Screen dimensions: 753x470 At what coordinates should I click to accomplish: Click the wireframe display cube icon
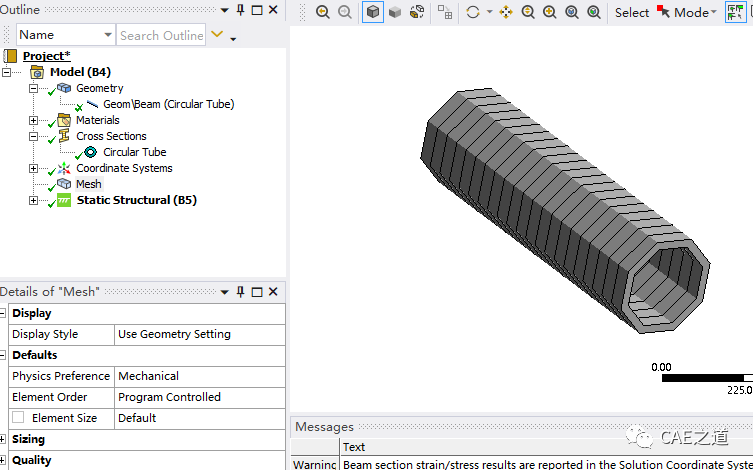click(417, 12)
